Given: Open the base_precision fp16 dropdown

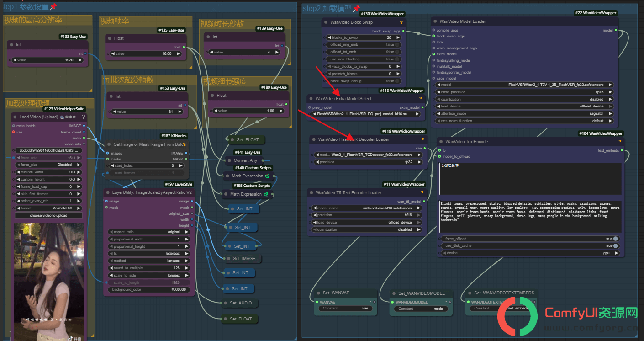Looking at the screenshot, I should [x=525, y=92].
